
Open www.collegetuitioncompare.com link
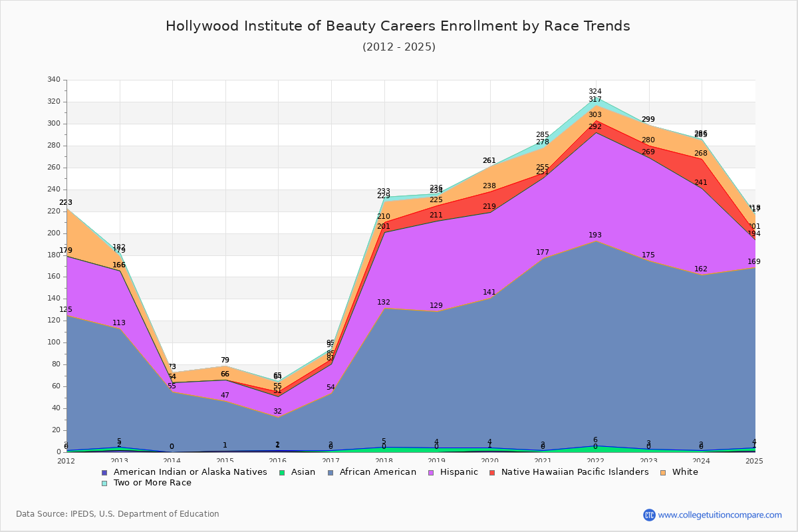click(720, 515)
